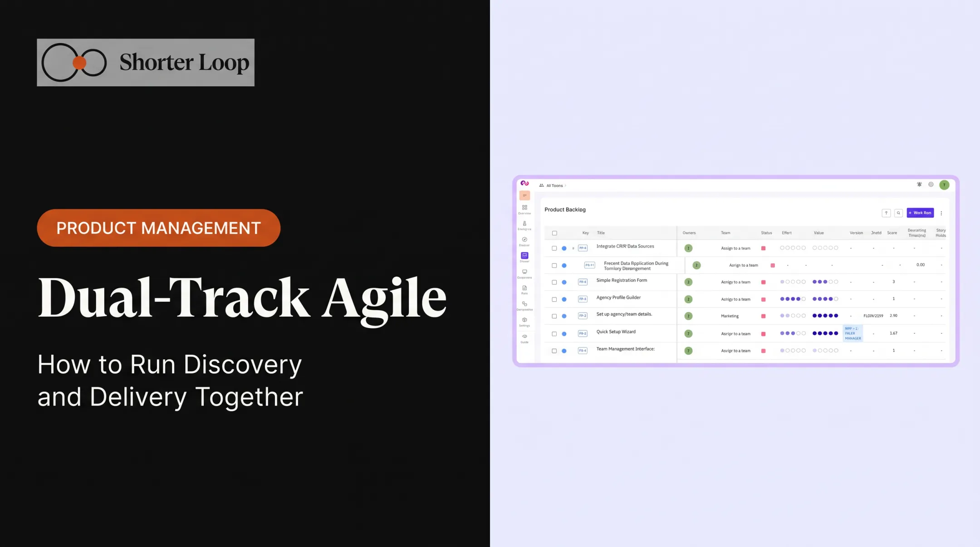Screen dimensions: 980x547
Task: Open the orange workspace tile in sidebar
Action: pyautogui.click(x=524, y=195)
